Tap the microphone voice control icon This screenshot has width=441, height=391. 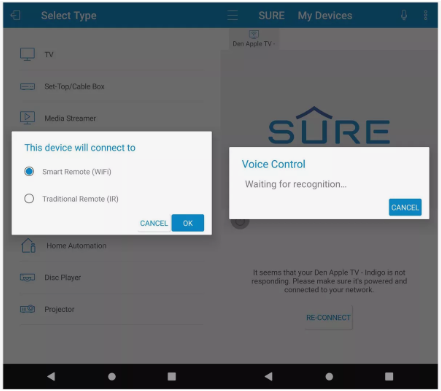[x=404, y=15]
